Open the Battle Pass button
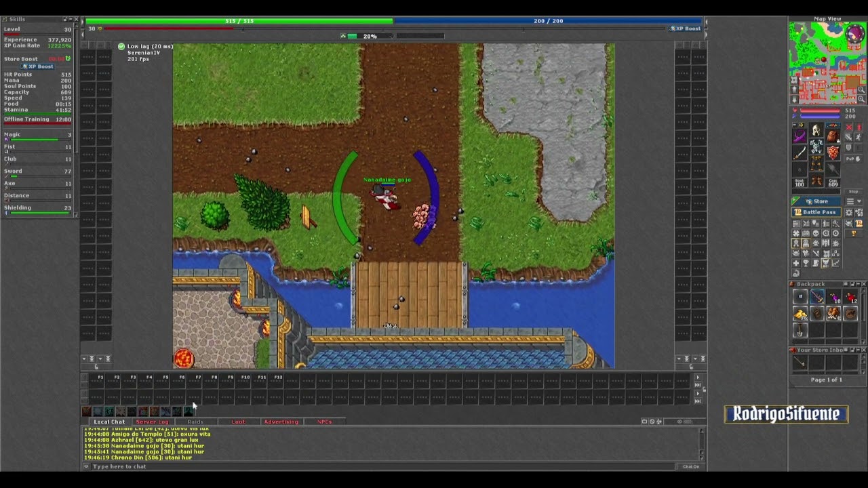The height and width of the screenshot is (488, 868). [817, 212]
